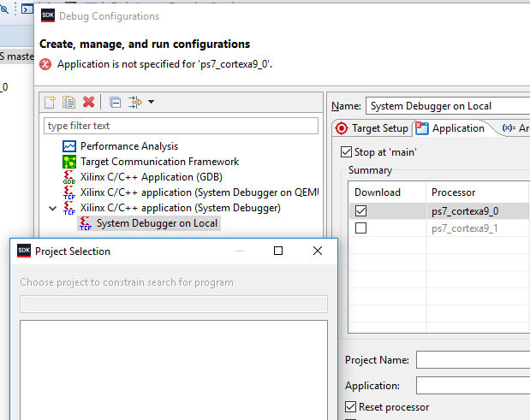Open the filter options dropdown arrow

pos(151,102)
